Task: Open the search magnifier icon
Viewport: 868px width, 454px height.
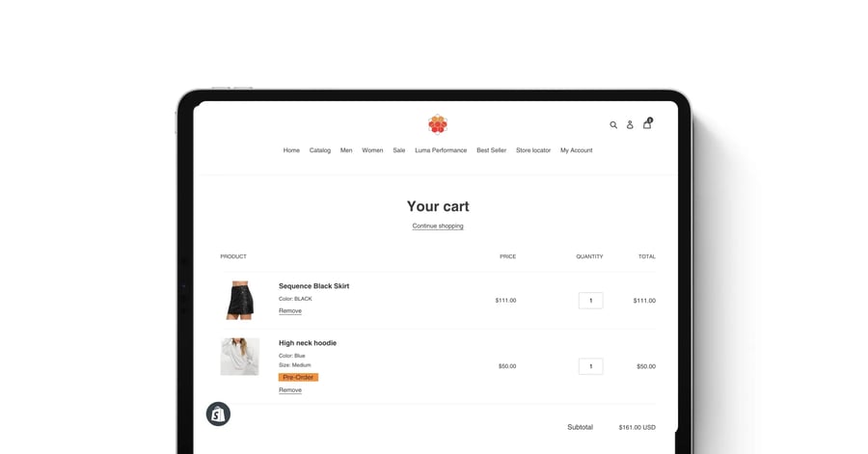Action: coord(613,125)
